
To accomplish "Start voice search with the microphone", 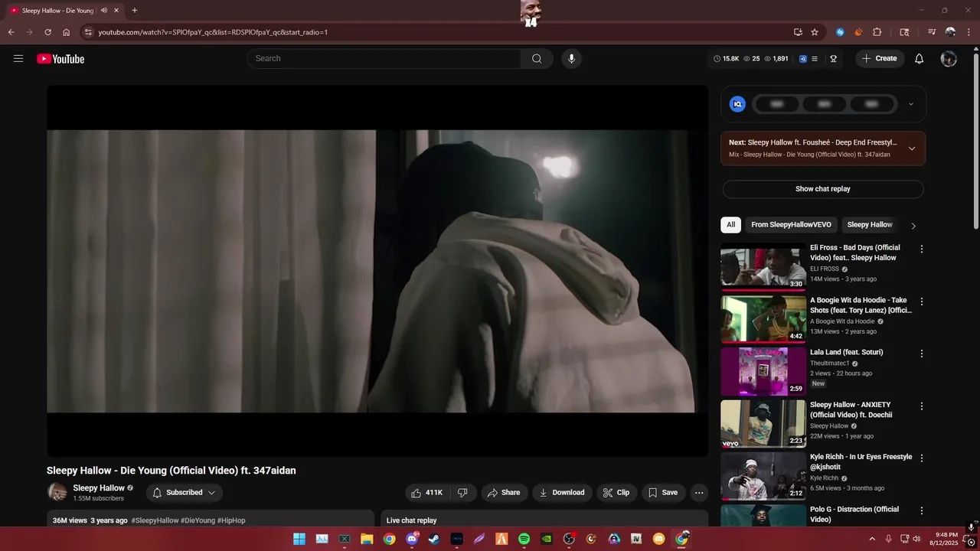I will click(x=571, y=59).
